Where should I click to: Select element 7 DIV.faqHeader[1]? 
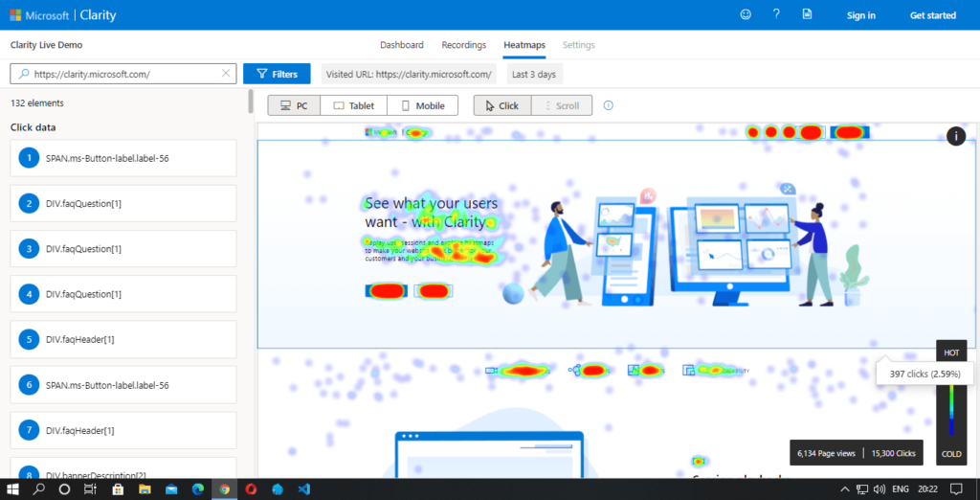pyautogui.click(x=123, y=430)
